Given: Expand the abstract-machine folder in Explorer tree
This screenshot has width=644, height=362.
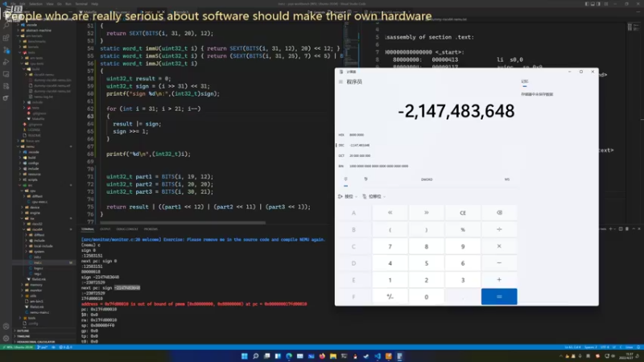Looking at the screenshot, I should pyautogui.click(x=39, y=31).
